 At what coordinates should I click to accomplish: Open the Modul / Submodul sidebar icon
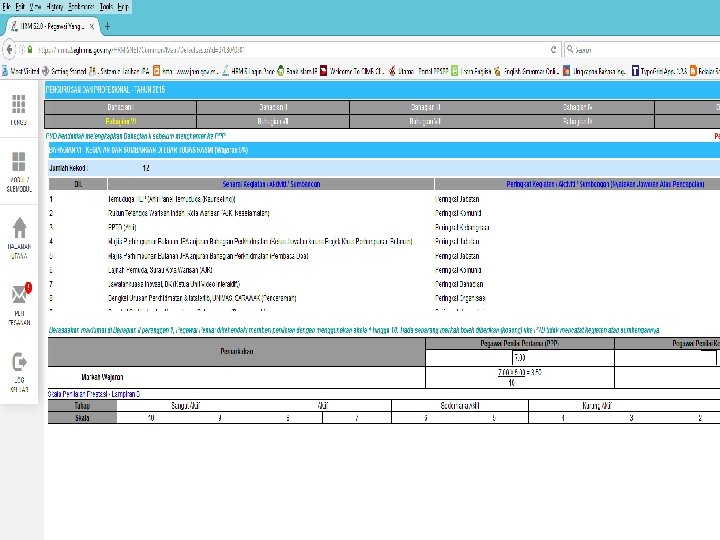(x=19, y=162)
